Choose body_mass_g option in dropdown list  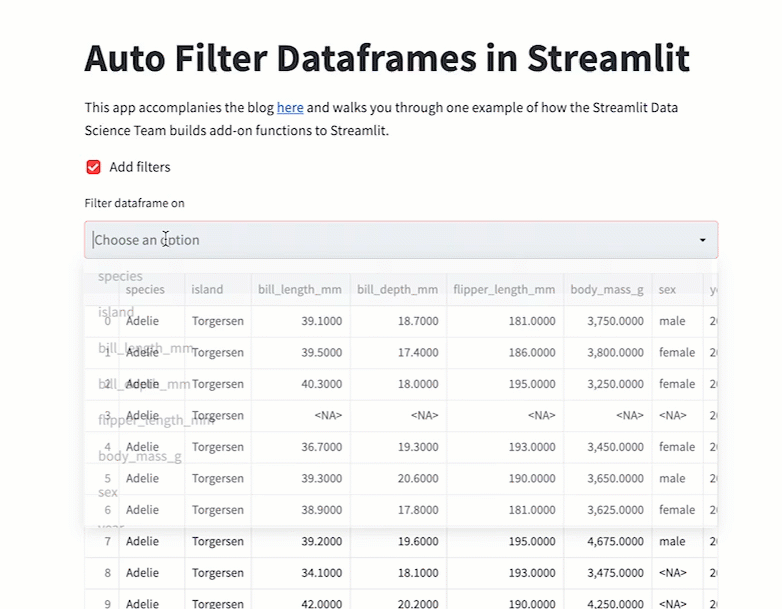[140, 456]
